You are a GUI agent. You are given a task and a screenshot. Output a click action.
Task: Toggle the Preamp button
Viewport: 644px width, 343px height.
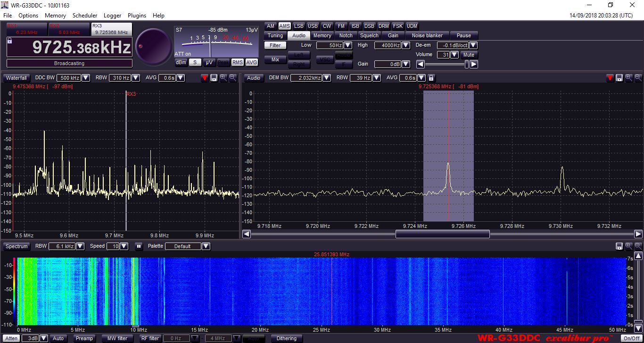[x=84, y=338]
